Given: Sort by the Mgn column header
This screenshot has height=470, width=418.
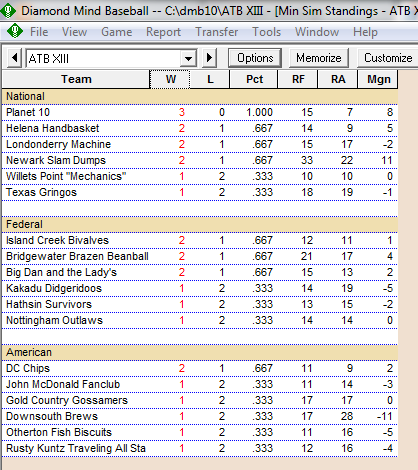Looking at the screenshot, I should click(x=378, y=79).
